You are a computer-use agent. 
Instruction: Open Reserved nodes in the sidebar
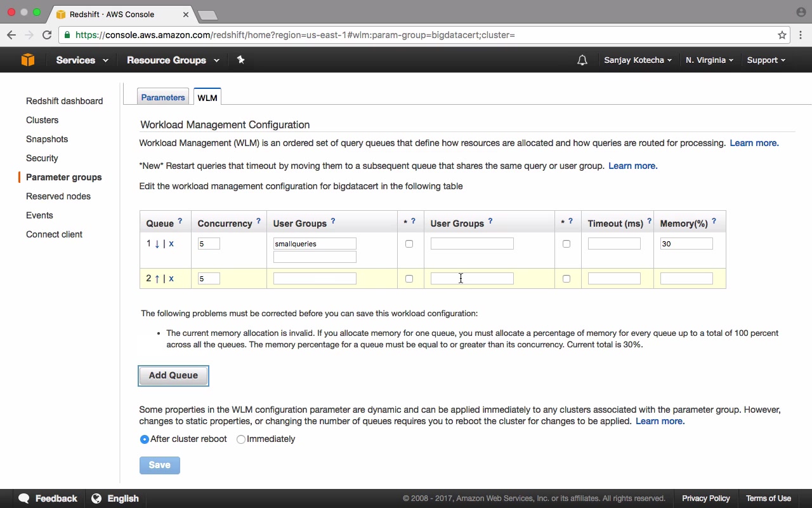58,196
